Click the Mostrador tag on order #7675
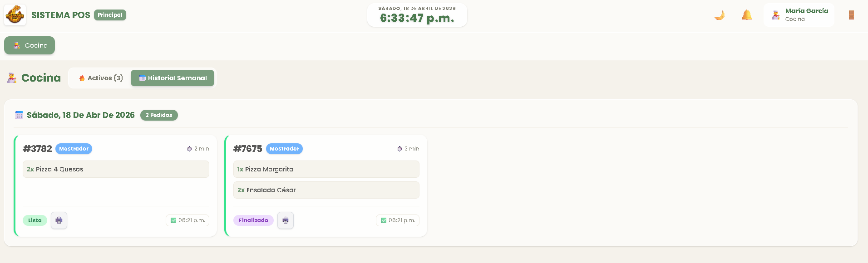Image resolution: width=868 pixels, height=263 pixels. coord(284,149)
